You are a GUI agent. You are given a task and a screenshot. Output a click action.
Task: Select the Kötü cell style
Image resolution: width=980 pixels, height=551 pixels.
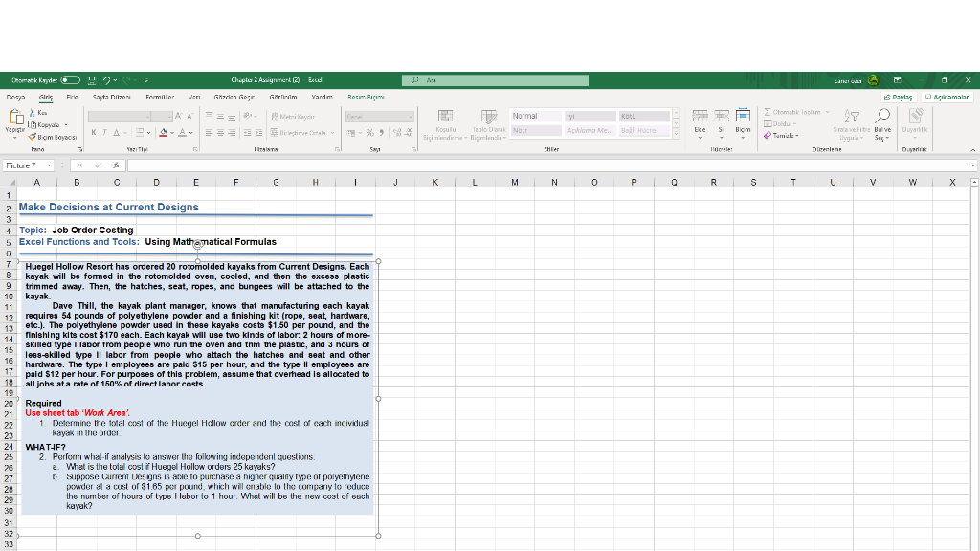point(644,116)
